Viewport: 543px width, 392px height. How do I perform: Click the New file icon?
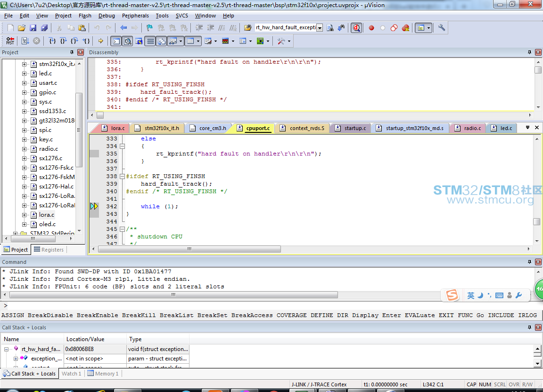(10, 28)
